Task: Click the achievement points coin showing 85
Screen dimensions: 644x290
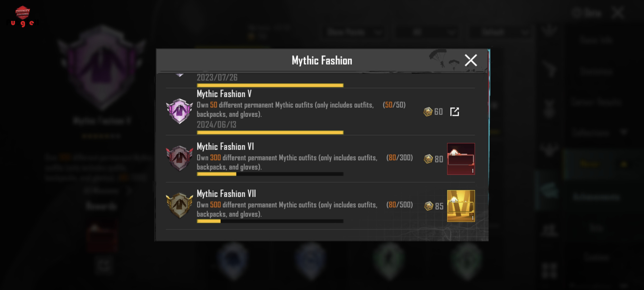Action: [x=428, y=206]
